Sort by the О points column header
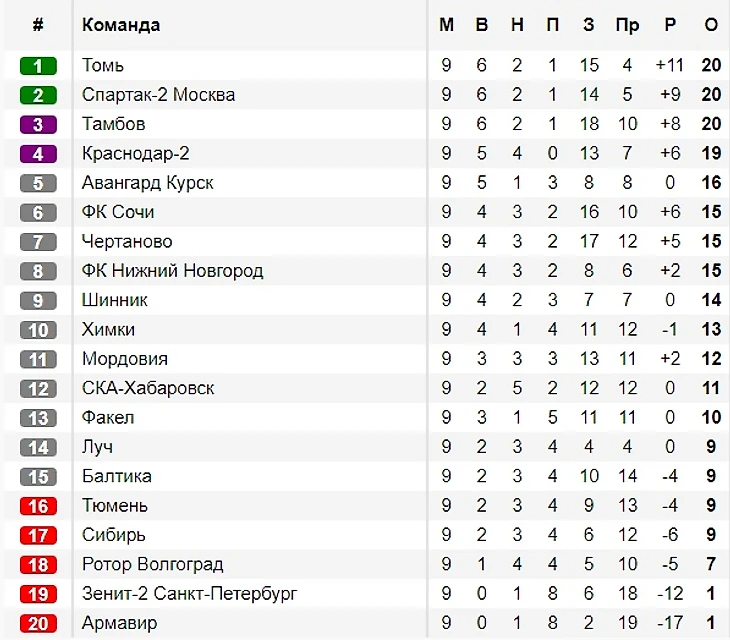 click(711, 24)
